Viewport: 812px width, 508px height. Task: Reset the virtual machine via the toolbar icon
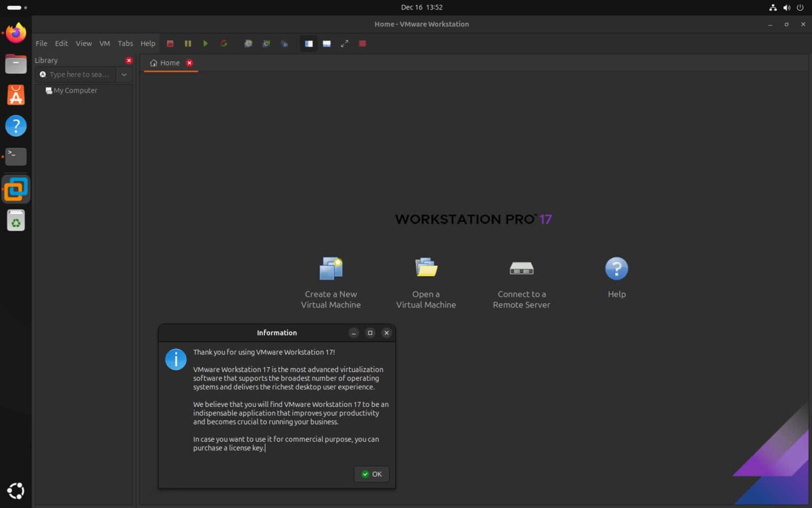(224, 43)
